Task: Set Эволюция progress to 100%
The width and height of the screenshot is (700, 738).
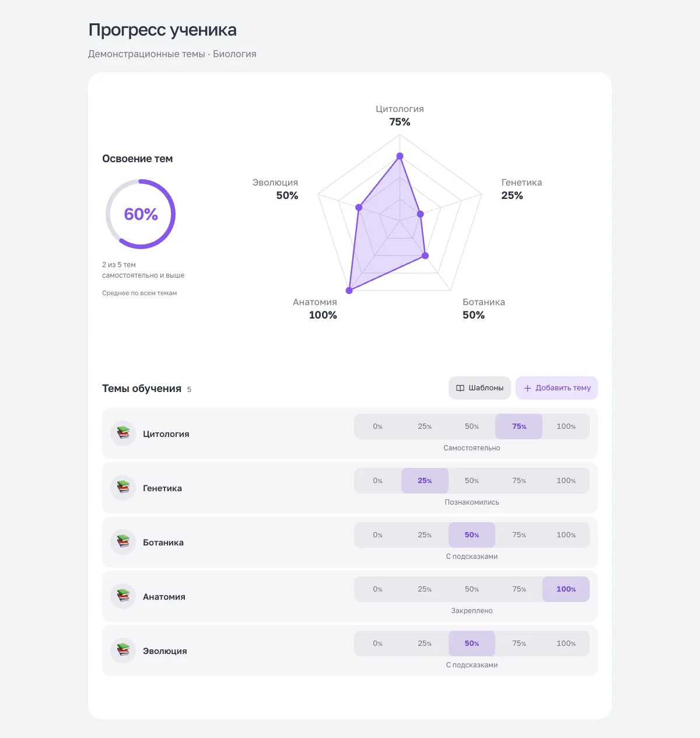Action: click(566, 643)
